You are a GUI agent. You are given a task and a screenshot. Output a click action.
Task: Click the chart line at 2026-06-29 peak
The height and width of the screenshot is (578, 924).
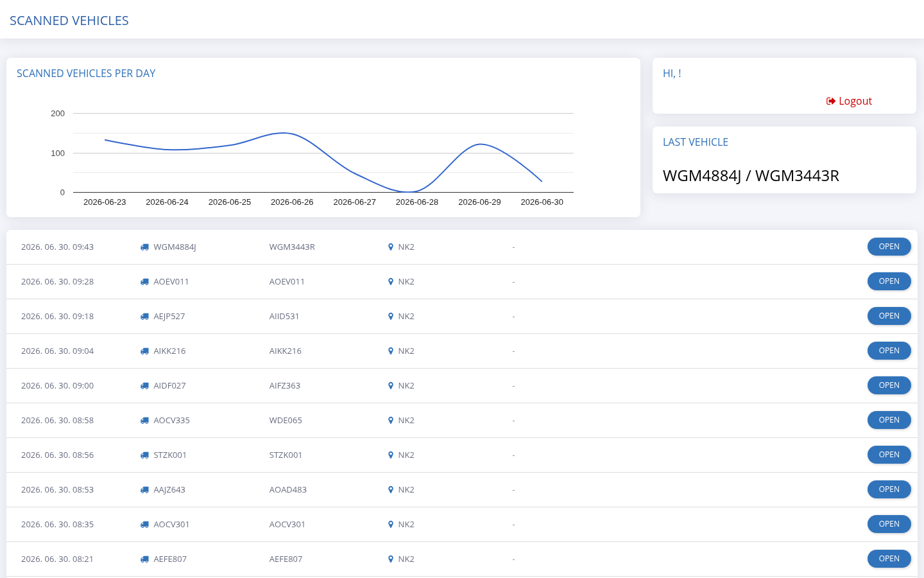click(x=480, y=144)
